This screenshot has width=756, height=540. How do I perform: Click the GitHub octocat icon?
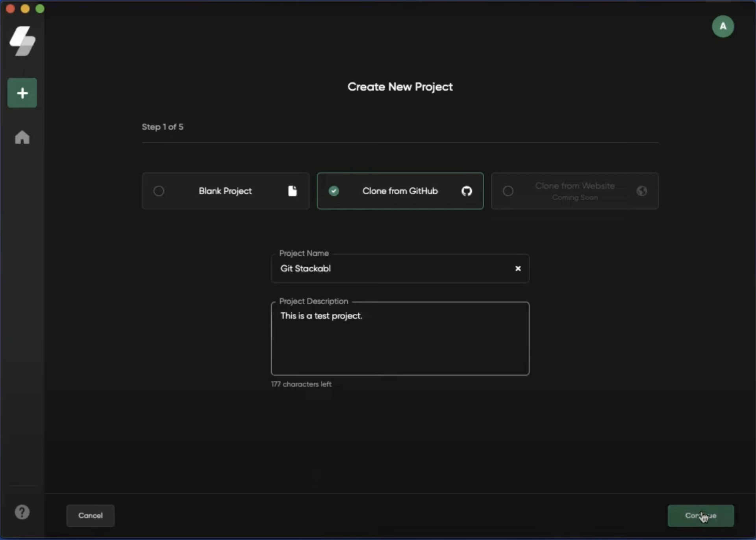coord(467,191)
